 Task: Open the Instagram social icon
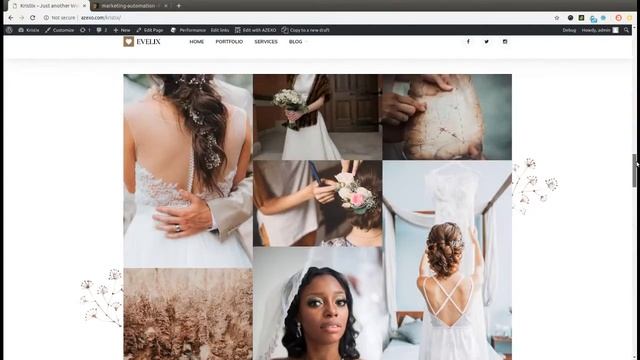coord(505,42)
